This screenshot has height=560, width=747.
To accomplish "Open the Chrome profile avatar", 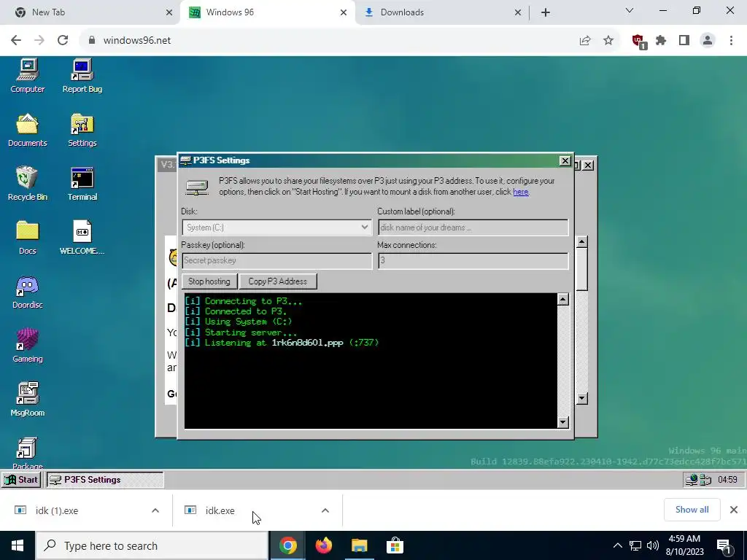I will [x=708, y=41].
